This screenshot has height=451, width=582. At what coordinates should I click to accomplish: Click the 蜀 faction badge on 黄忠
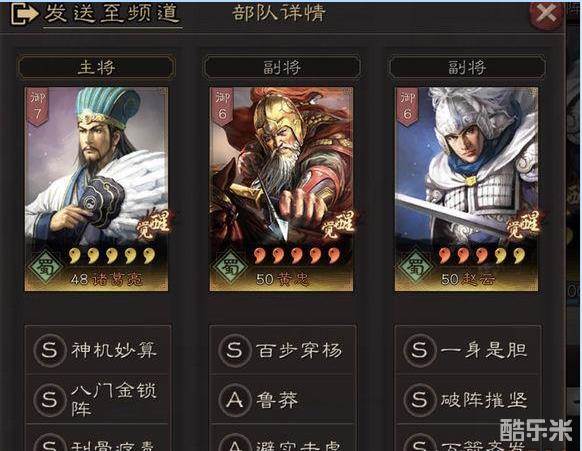(230, 267)
